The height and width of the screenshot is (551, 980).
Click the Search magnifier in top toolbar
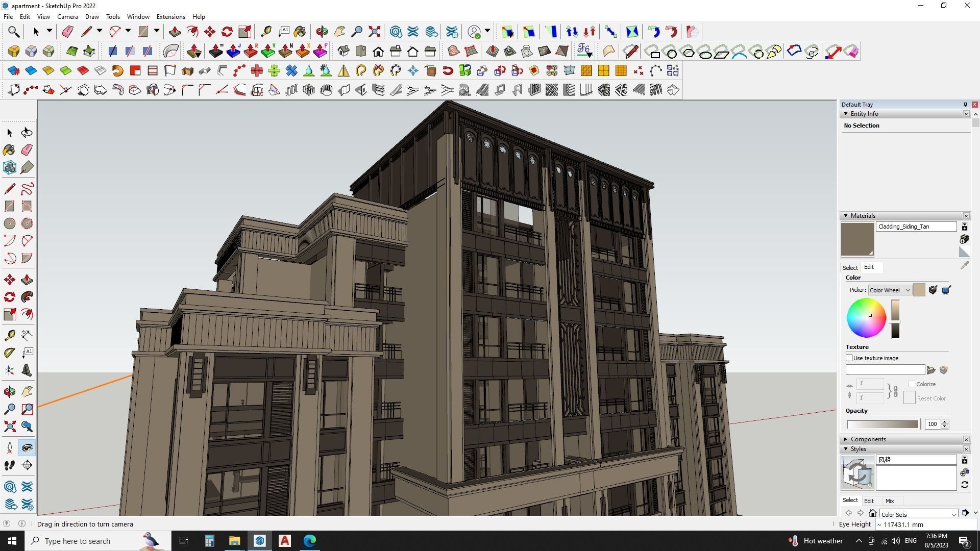[x=14, y=32]
